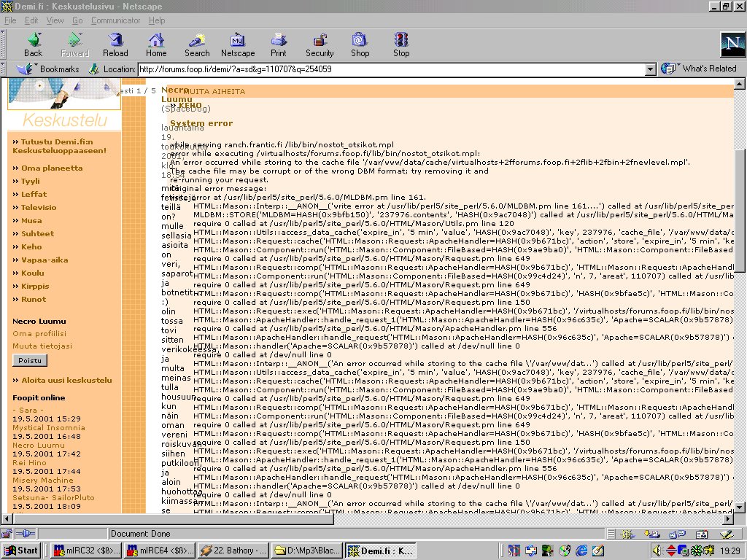The height and width of the screenshot is (560, 747).
Task: Click the horizontal scrollbar left arrow
Action: (x=7, y=518)
